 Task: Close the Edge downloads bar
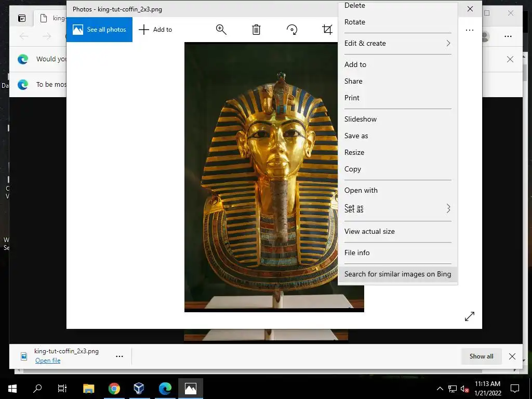pos(512,356)
